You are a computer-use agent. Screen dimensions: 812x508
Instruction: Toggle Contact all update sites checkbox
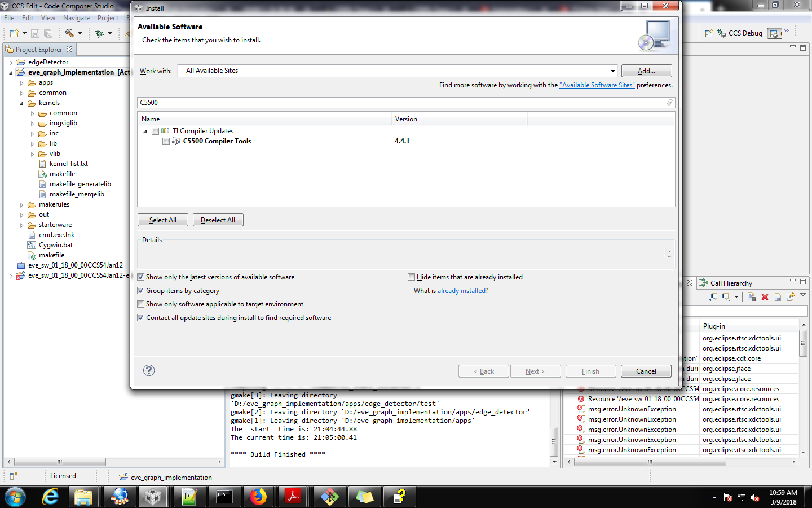pos(141,318)
